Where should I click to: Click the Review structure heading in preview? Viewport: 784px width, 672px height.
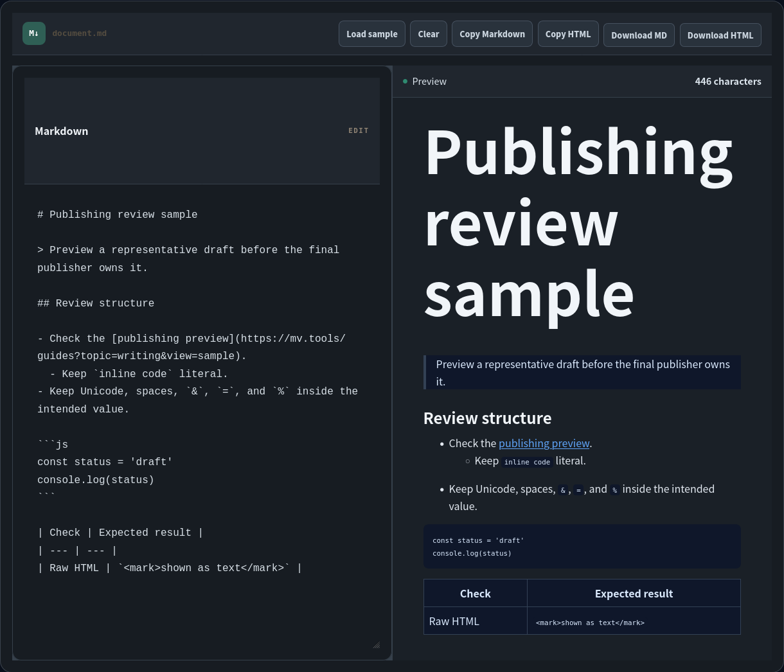pos(487,418)
